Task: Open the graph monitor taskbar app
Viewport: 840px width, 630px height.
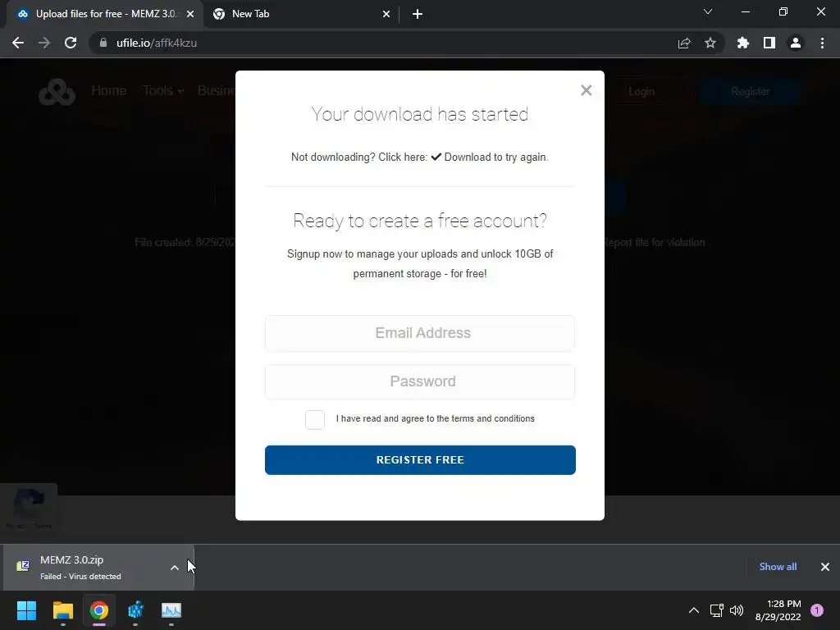Action: (171, 610)
